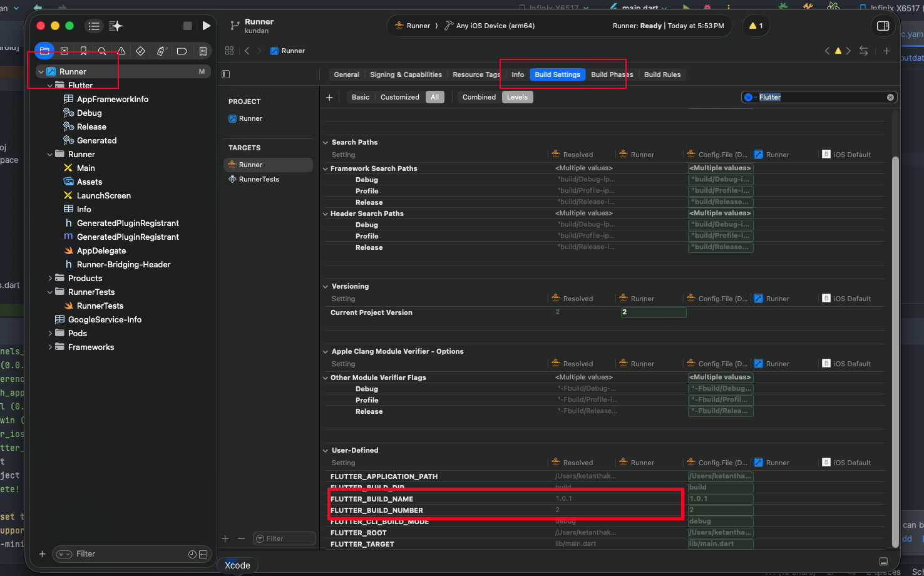Jump to previous issue chevron
The image size is (924, 576).
pos(827,51)
